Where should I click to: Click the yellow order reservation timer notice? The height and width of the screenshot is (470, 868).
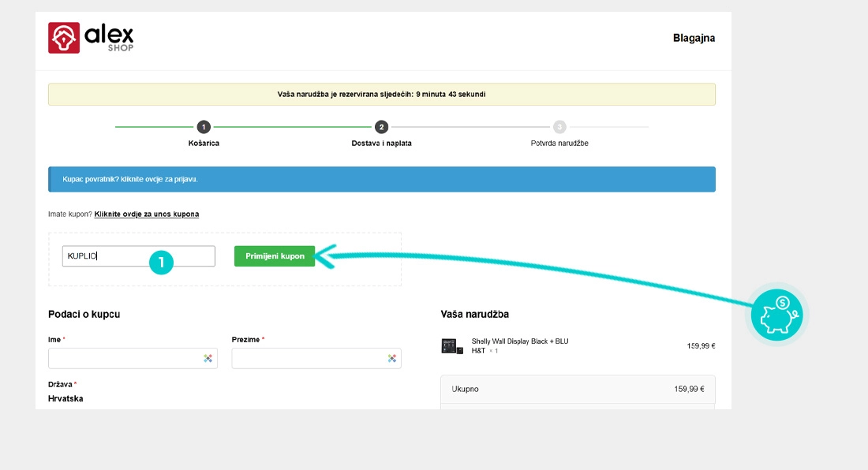click(x=381, y=95)
